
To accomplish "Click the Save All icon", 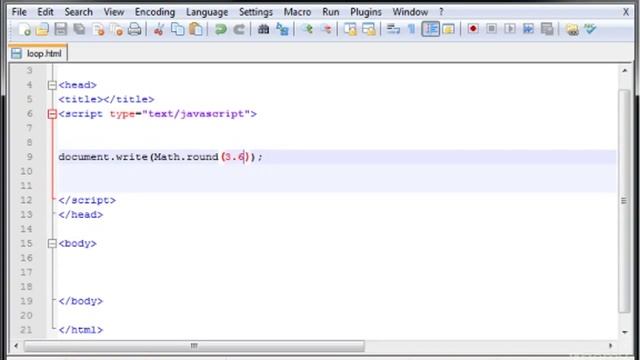I will coord(80,29).
